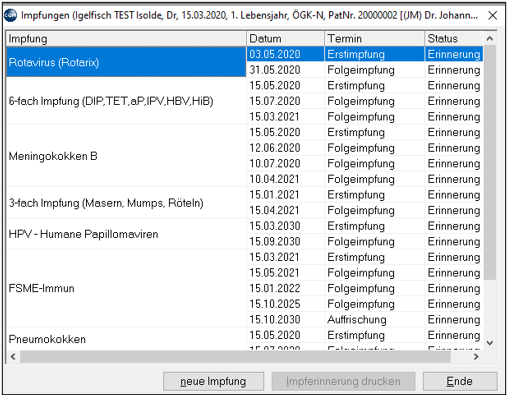Click date 15.10.2030 in Datum column
This screenshot has height=395, width=508.
(x=285, y=319)
